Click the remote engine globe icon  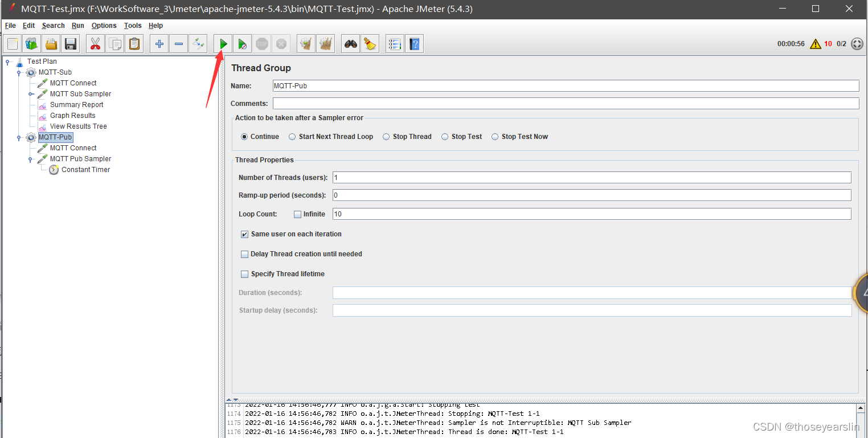(857, 44)
